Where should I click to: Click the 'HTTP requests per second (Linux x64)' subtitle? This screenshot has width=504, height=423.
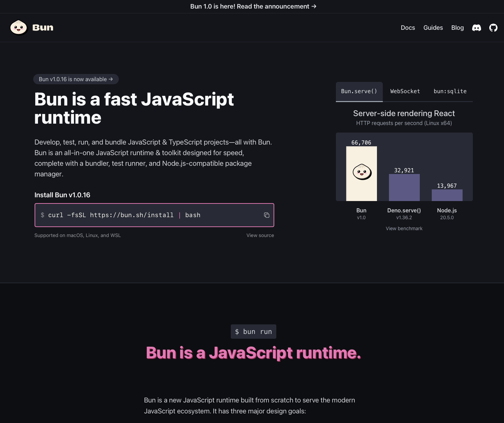[404, 123]
